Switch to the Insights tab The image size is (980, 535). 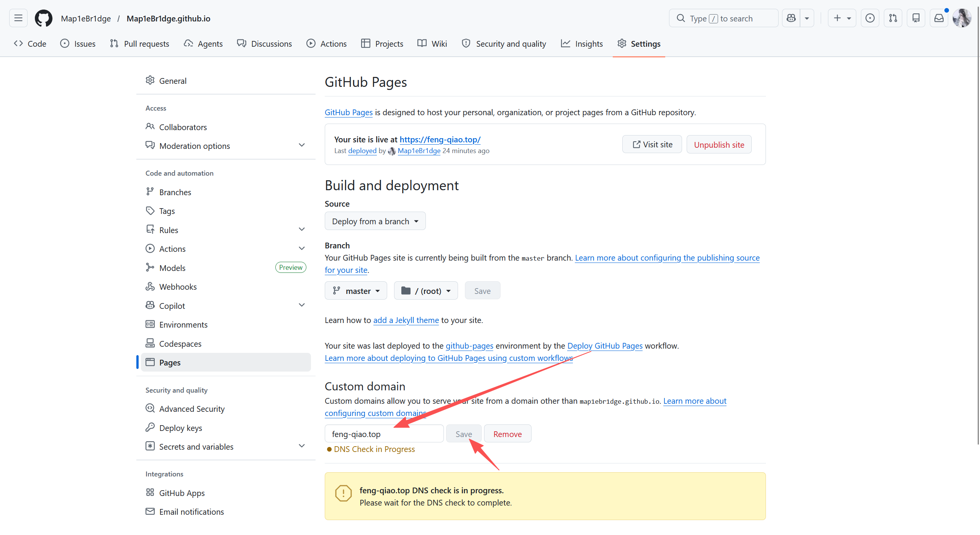coord(582,44)
